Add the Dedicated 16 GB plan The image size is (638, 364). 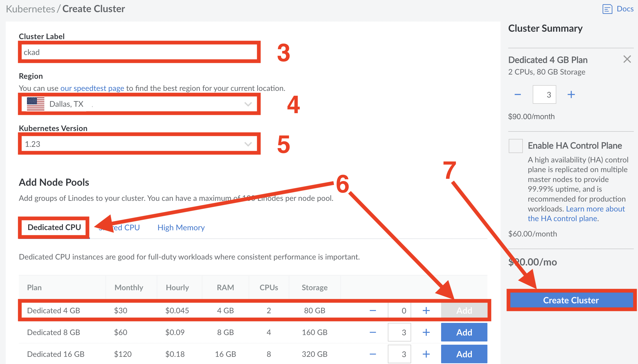[x=464, y=354]
